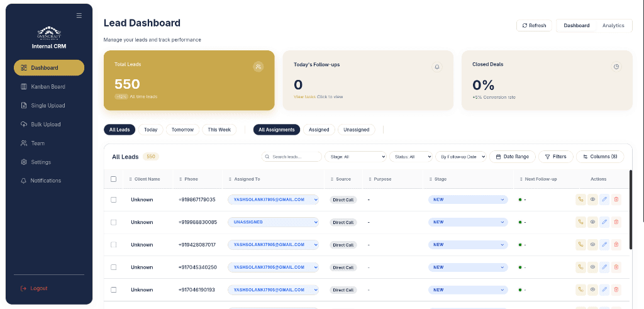Go to Bulk Upload in sidebar
Viewport: 644px width, 309px height.
[x=49, y=124]
